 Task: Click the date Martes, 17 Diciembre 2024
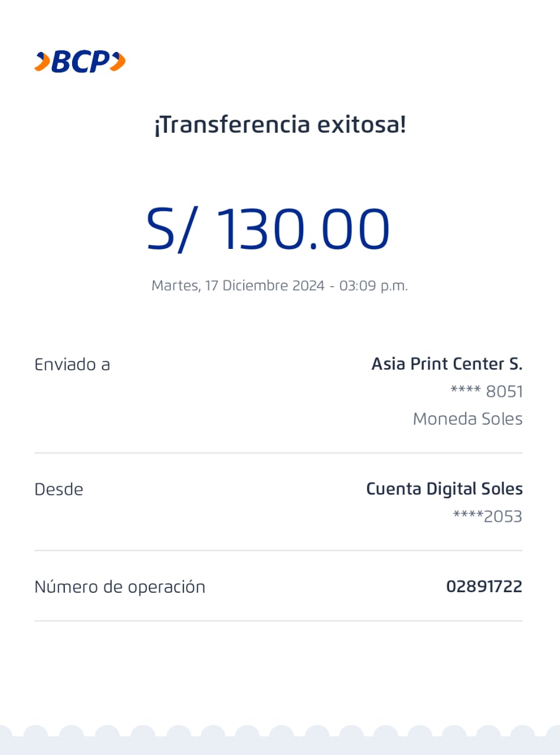tap(238, 285)
